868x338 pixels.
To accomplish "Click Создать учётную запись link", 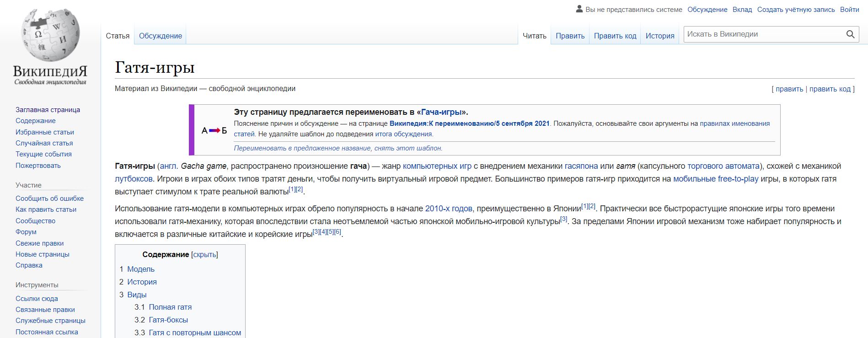I will coord(796,10).
